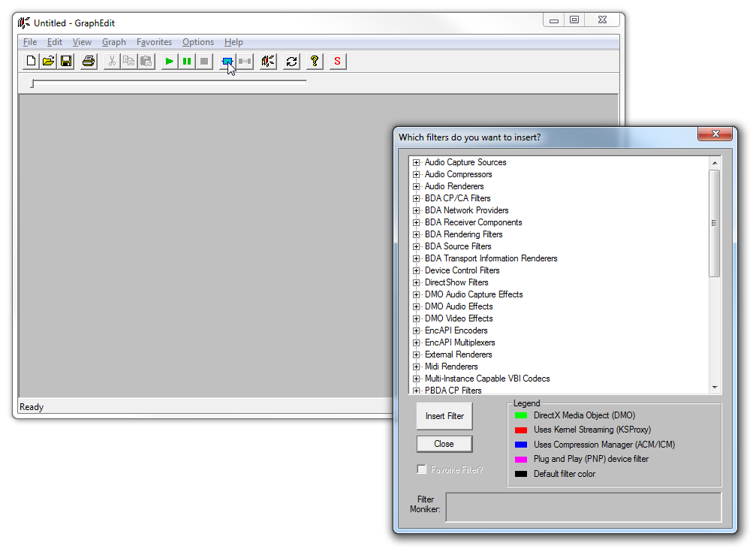
Task: Click "Plug and Play (PNP) device filter" text
Action: point(591,459)
